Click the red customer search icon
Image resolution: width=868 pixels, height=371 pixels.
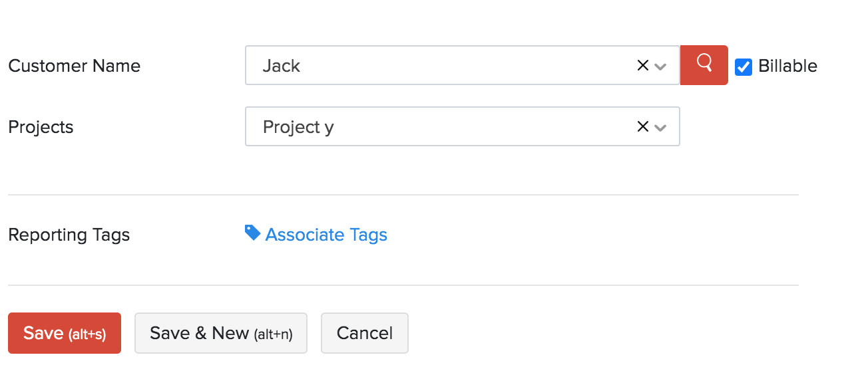coord(704,64)
